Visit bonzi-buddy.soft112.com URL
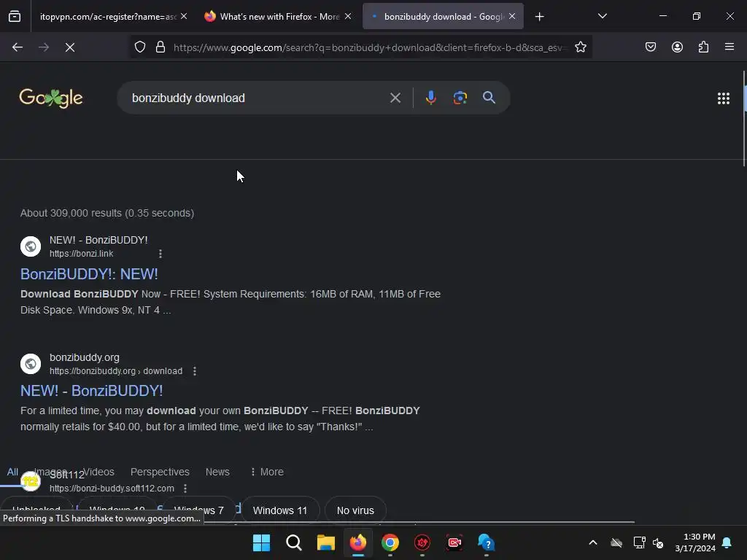Screen dimensions: 747x560 click(112, 489)
